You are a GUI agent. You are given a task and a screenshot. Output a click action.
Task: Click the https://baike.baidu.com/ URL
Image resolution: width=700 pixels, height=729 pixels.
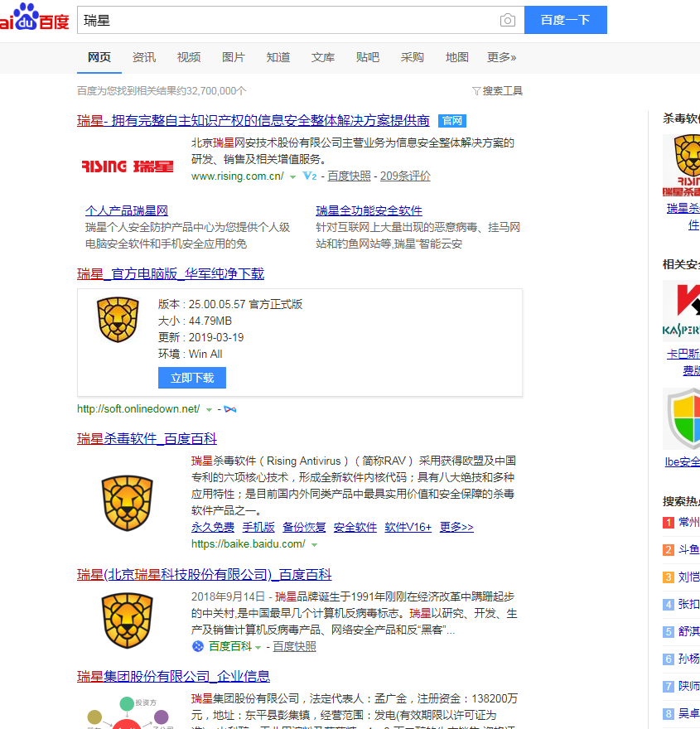(249, 544)
